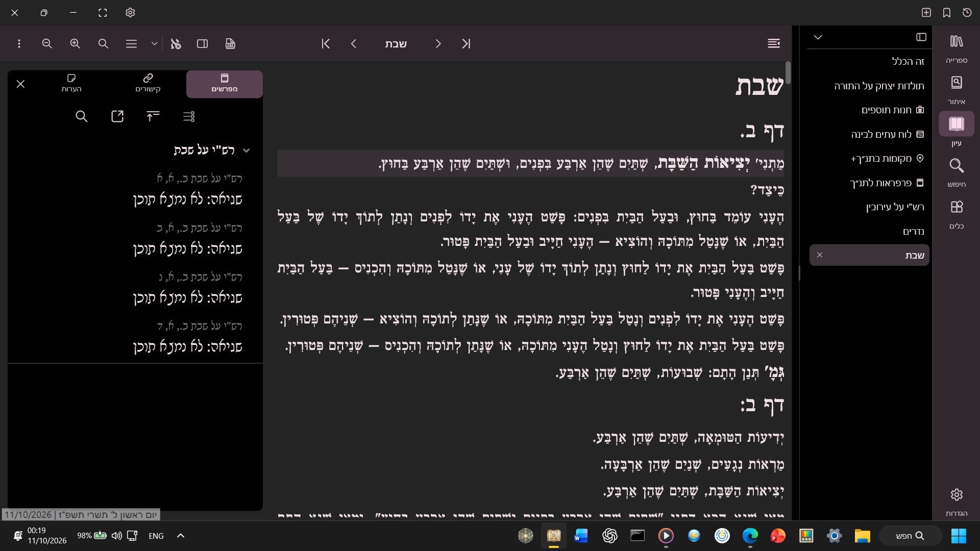Toggle the side panel view icon
Viewport: 980px width, 551px height.
point(202,44)
